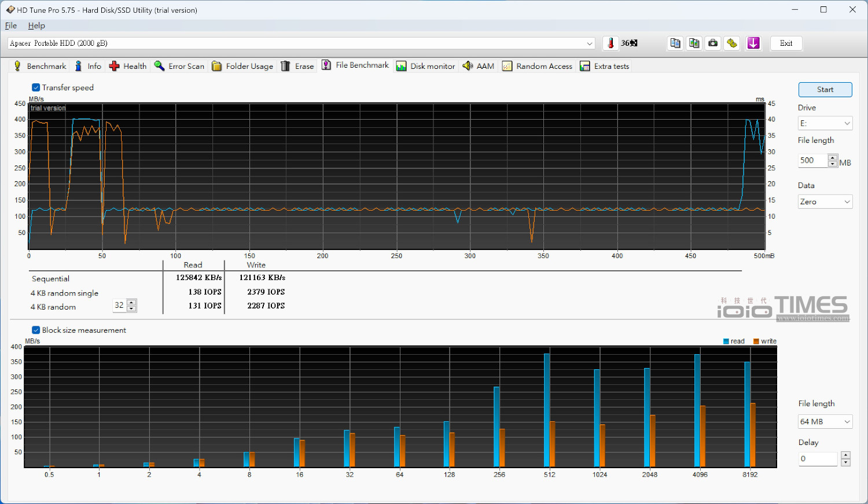Click the Sequential row label
868x504 pixels.
(50, 279)
